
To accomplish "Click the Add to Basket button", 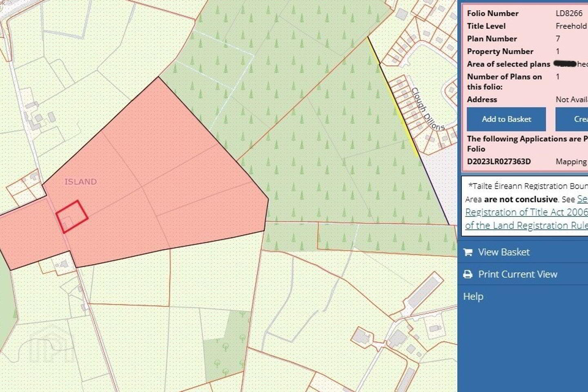I will [x=506, y=119].
